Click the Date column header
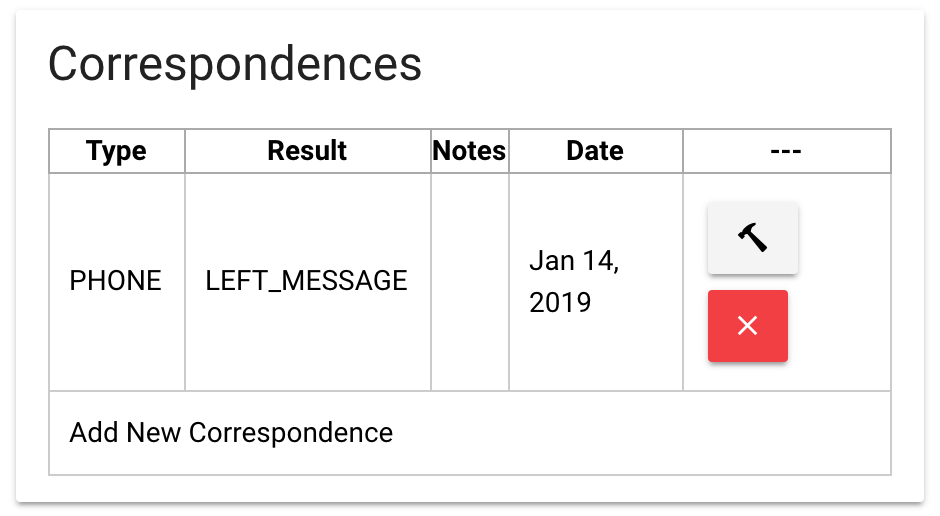Image resolution: width=940 pixels, height=516 pixels. pos(595,151)
